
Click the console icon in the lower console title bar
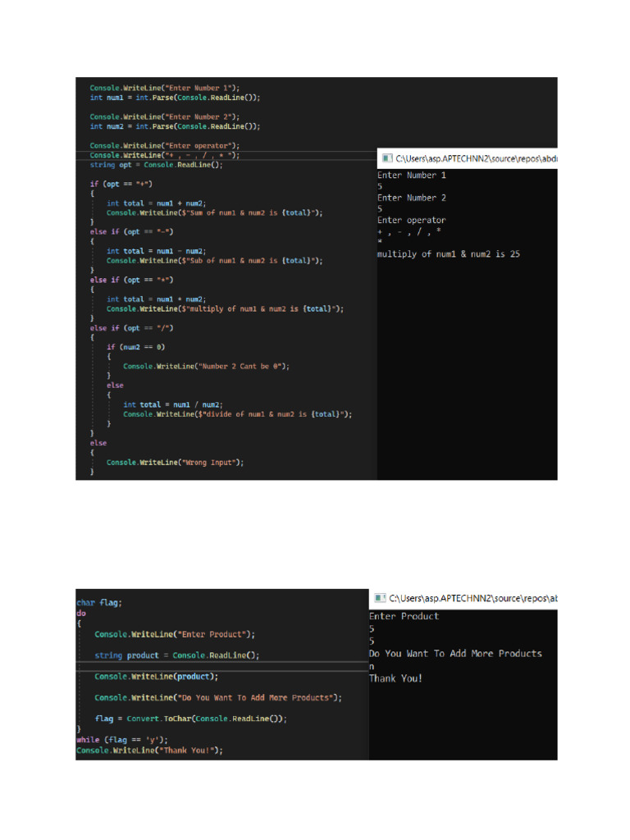click(381, 598)
